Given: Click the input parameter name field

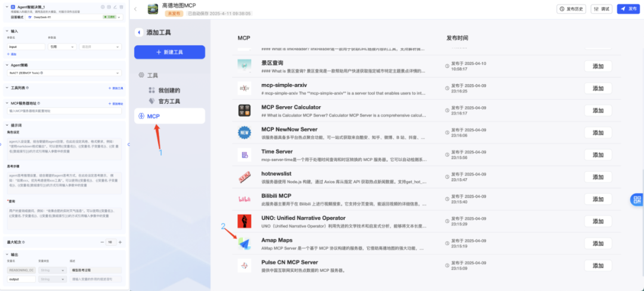Looking at the screenshot, I should click(x=26, y=47).
